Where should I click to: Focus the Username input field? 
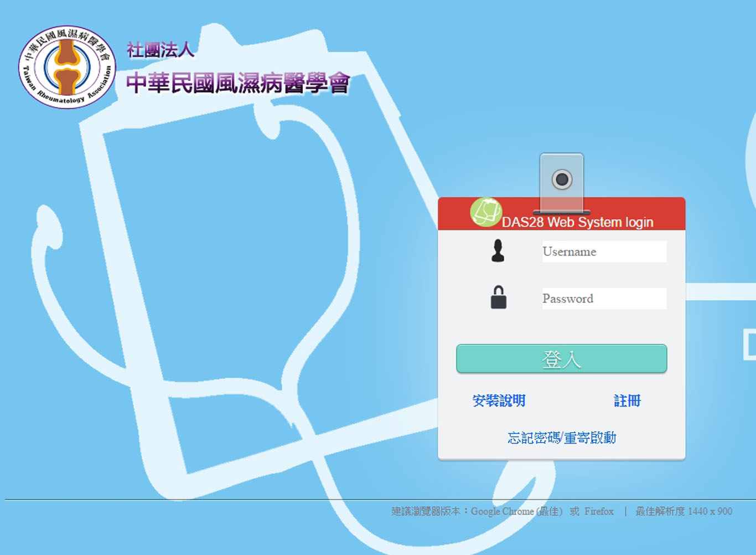click(x=604, y=251)
